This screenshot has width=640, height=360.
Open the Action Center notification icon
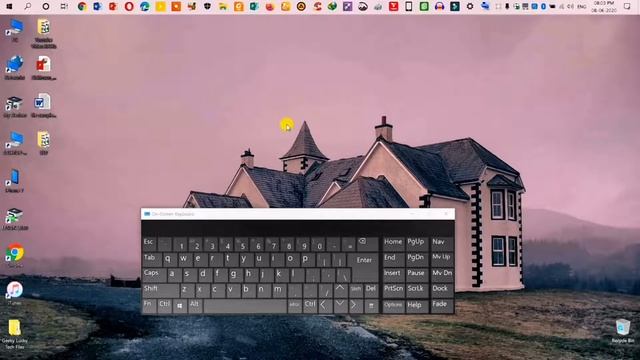[x=627, y=7]
